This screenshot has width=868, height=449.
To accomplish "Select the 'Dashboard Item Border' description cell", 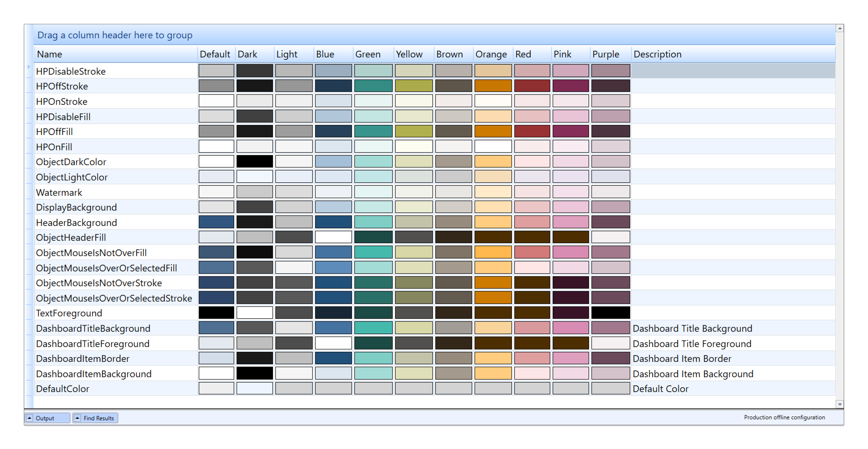I will 682,359.
